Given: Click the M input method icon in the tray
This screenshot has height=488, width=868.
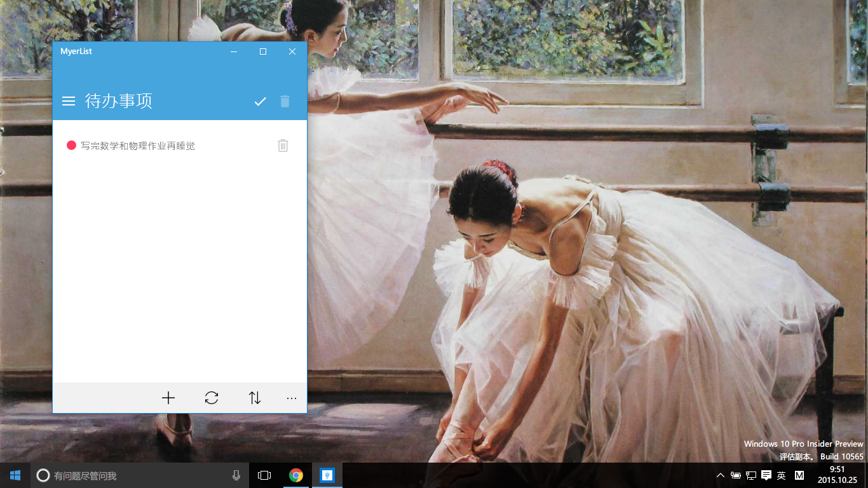Looking at the screenshot, I should coord(799,475).
